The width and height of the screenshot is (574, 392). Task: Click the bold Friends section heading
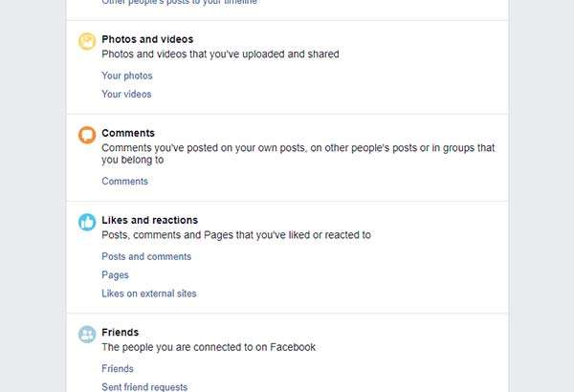click(x=120, y=333)
